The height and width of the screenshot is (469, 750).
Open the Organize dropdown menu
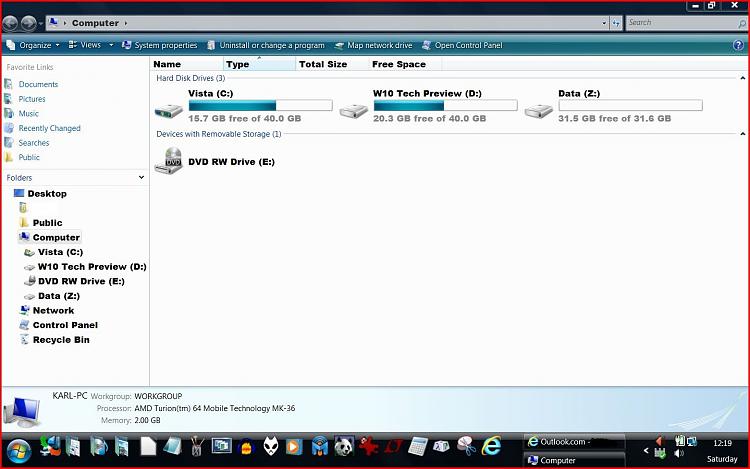[33, 45]
